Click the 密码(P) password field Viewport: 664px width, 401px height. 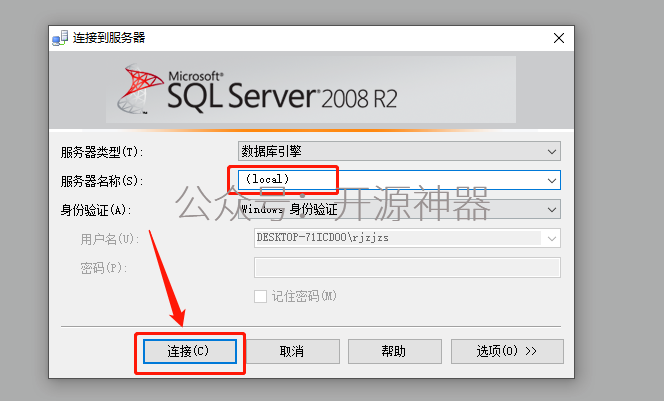pos(407,268)
